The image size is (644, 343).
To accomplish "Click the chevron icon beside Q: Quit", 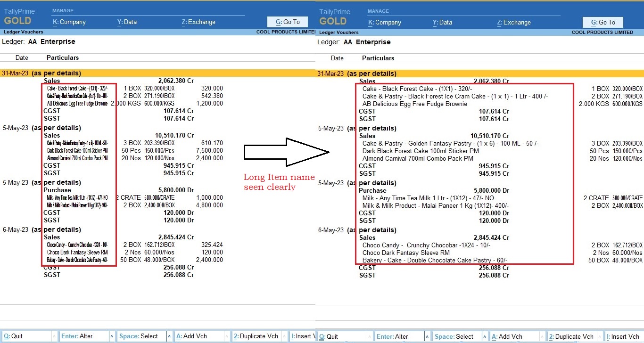I will [x=53, y=336].
